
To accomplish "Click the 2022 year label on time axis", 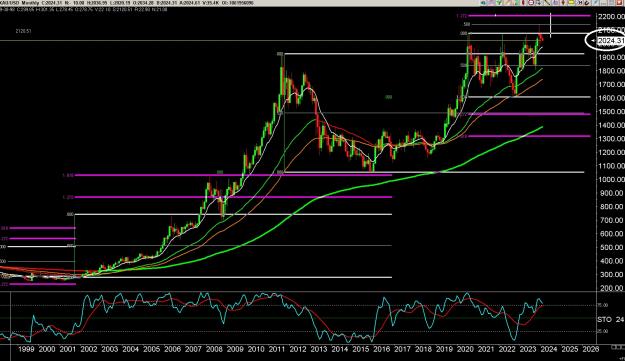I will coord(507,349).
